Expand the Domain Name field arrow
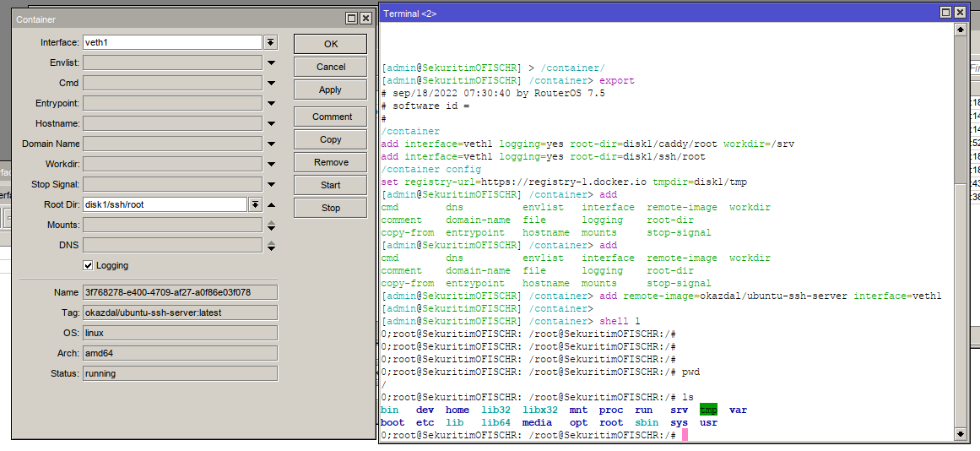Screen dimensions: 980x451 271,144
